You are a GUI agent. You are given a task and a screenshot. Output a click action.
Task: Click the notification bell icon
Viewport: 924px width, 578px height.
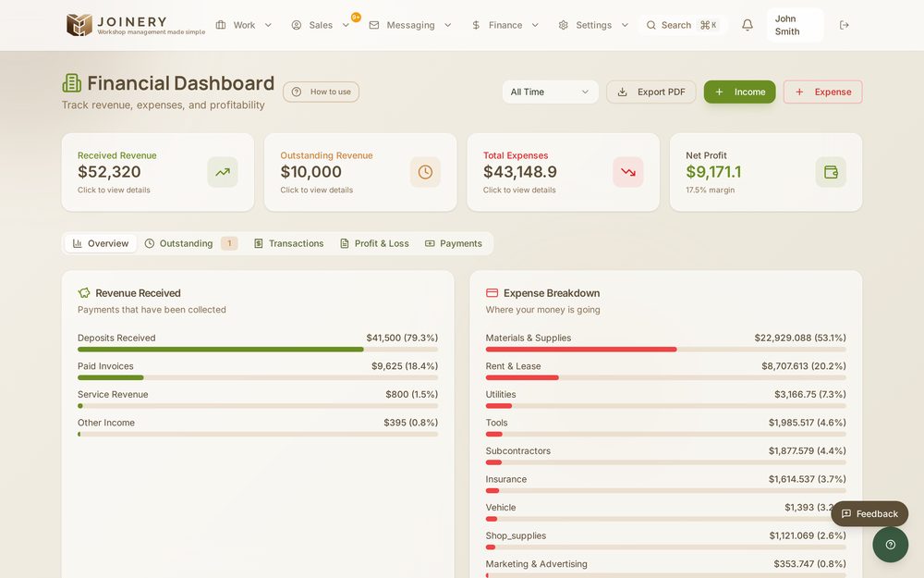(748, 25)
